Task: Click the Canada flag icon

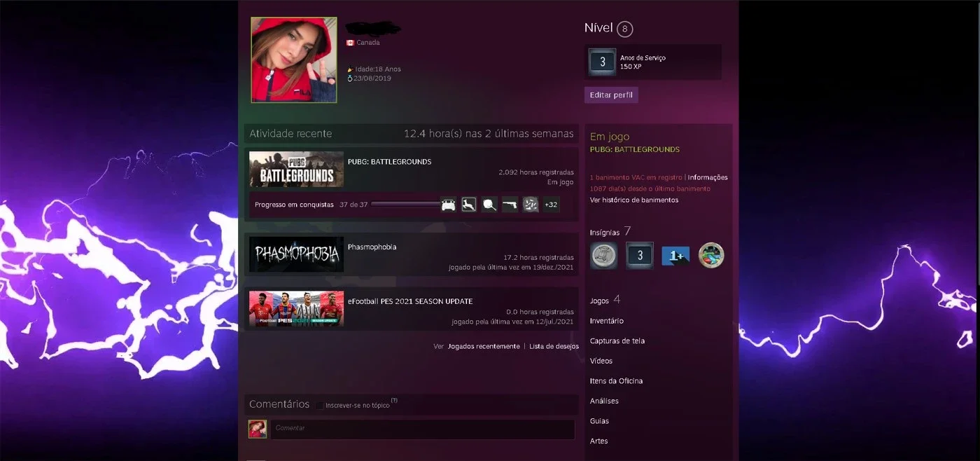Action: coord(350,43)
